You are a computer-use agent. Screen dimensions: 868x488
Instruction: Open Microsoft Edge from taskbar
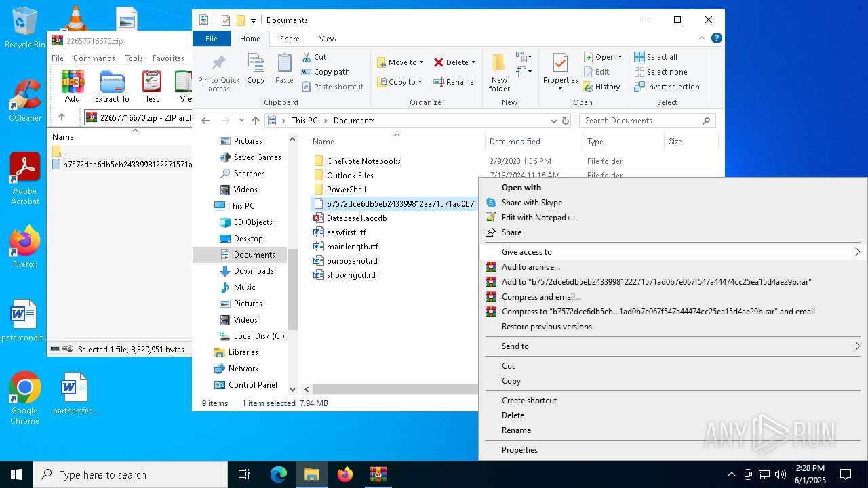coord(279,474)
